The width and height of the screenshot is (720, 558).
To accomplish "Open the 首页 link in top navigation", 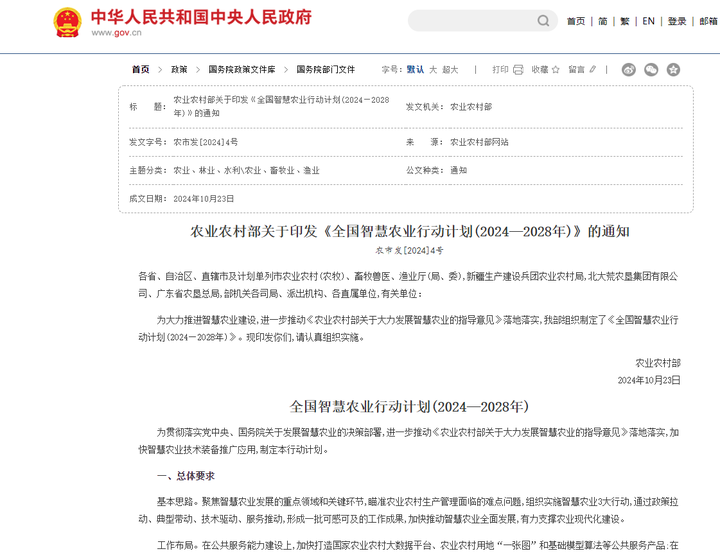I will pos(575,21).
